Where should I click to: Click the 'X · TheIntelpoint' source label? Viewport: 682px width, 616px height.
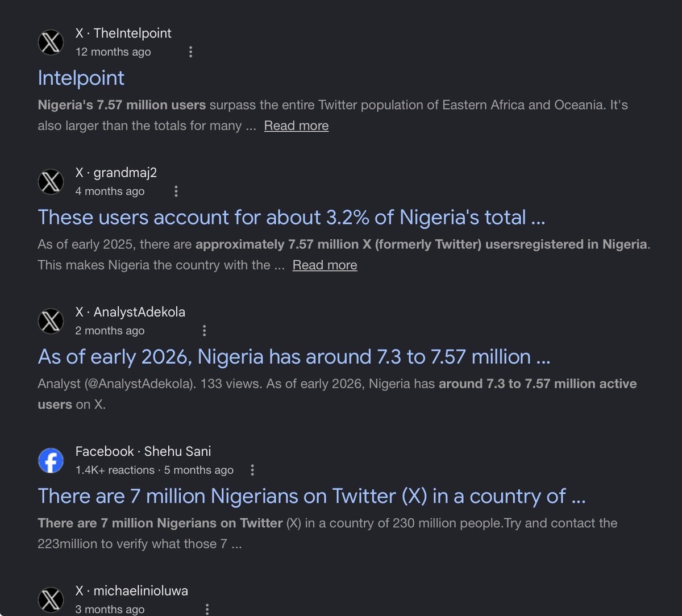tap(123, 33)
